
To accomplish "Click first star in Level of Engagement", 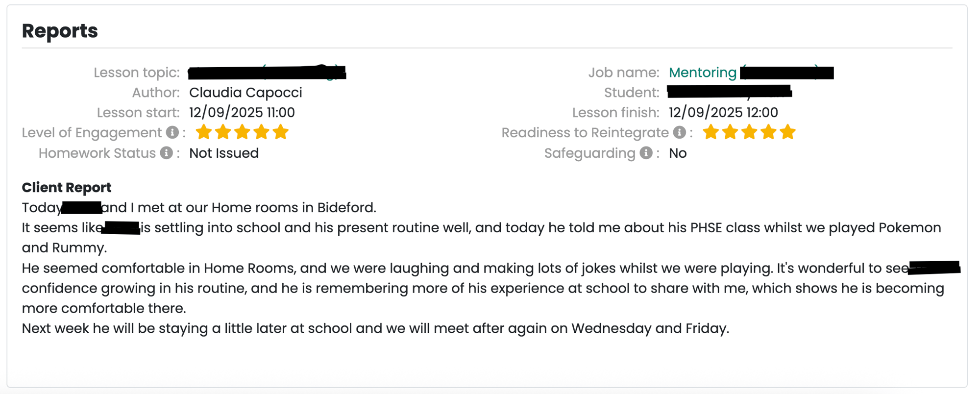I will click(x=203, y=132).
